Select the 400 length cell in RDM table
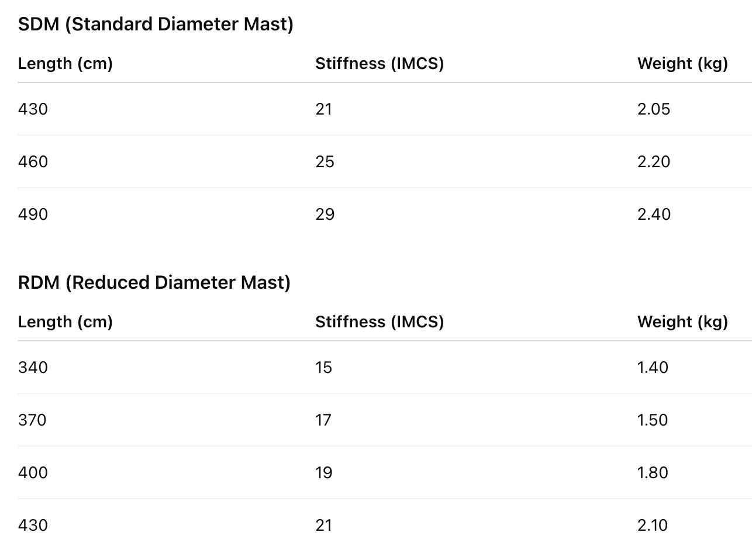 (33, 472)
